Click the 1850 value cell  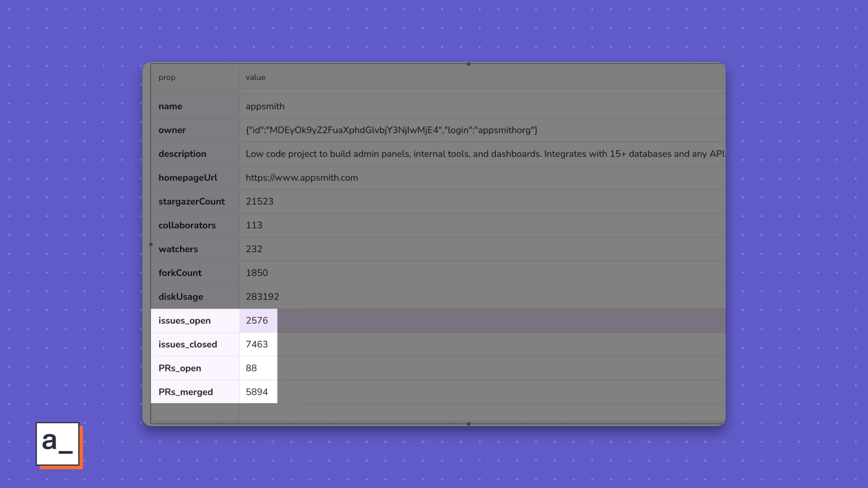coord(257,273)
